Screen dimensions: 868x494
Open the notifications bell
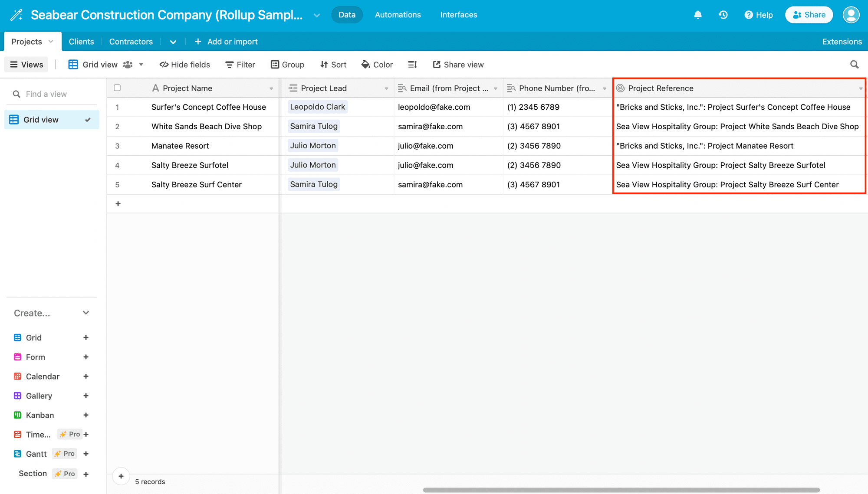point(698,15)
